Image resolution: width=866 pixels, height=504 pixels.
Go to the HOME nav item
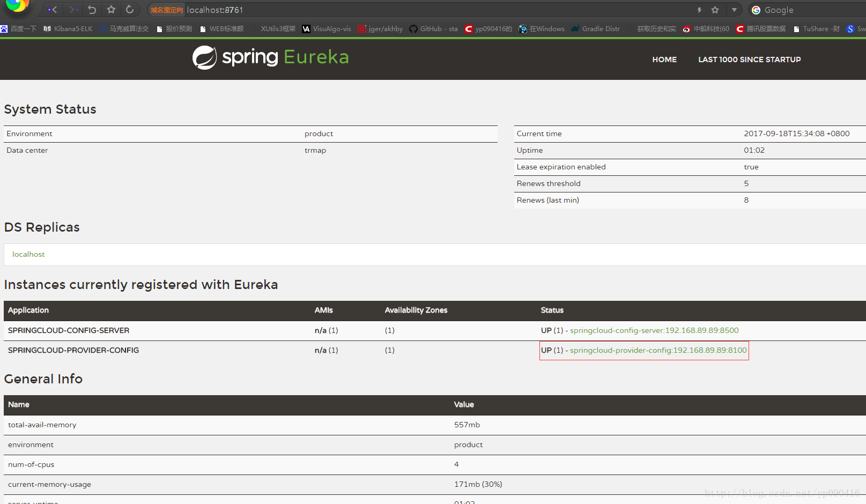coord(664,60)
